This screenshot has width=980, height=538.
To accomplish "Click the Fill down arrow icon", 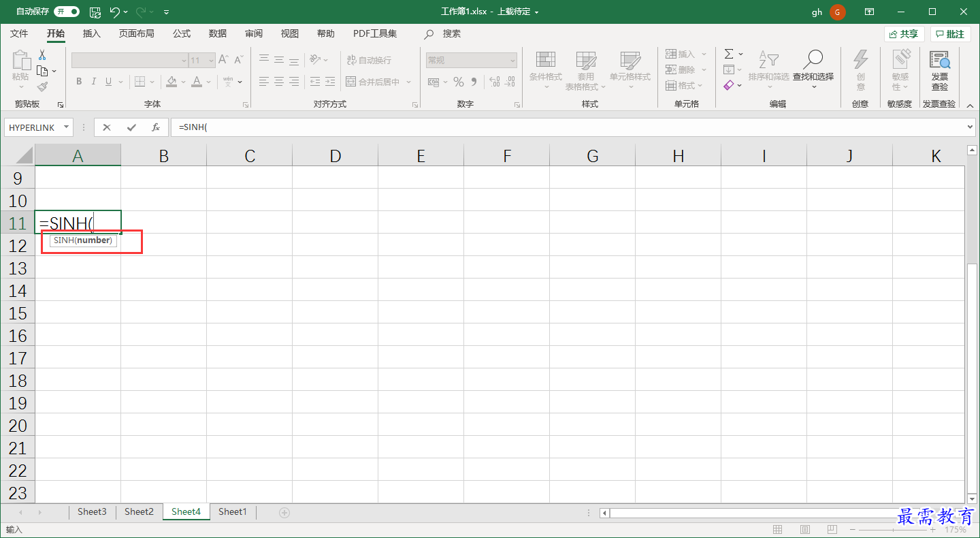I will pos(729,69).
